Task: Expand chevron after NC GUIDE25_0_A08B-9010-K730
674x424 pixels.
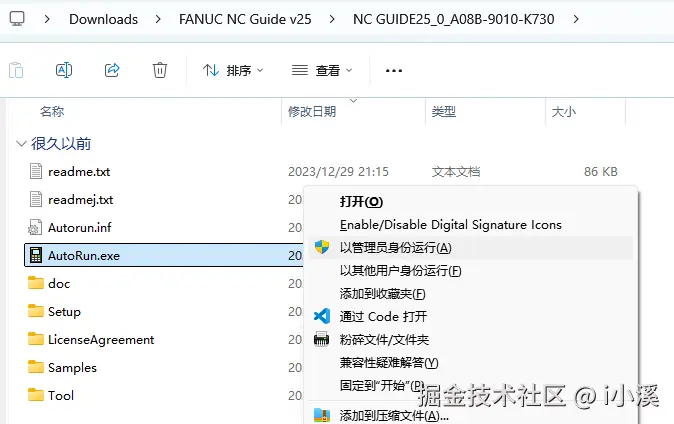Action: [x=576, y=19]
